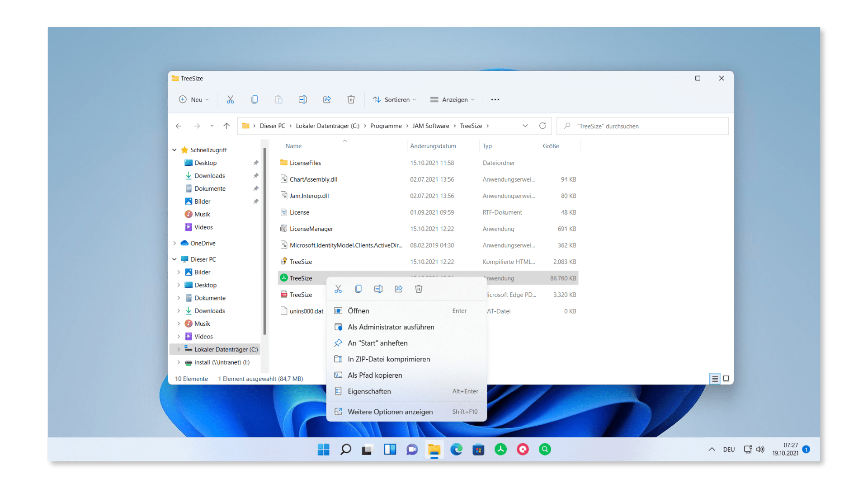Go up one folder with the up arrow
Screen dimensions: 868x488
coord(226,126)
